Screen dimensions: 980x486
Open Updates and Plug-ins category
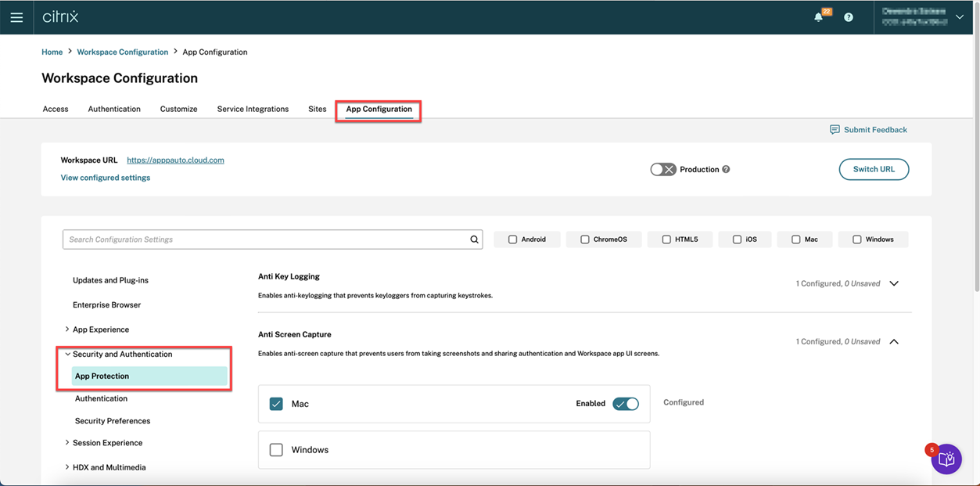pos(110,280)
